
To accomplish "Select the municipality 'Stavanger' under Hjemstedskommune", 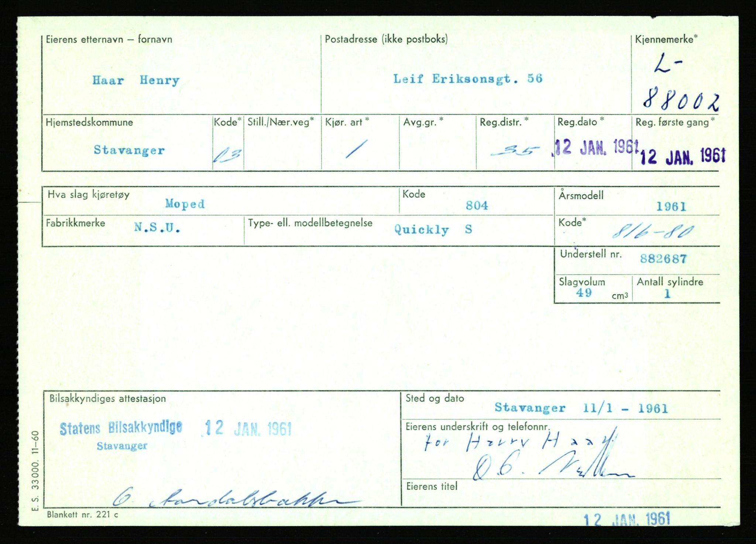I will [129, 150].
